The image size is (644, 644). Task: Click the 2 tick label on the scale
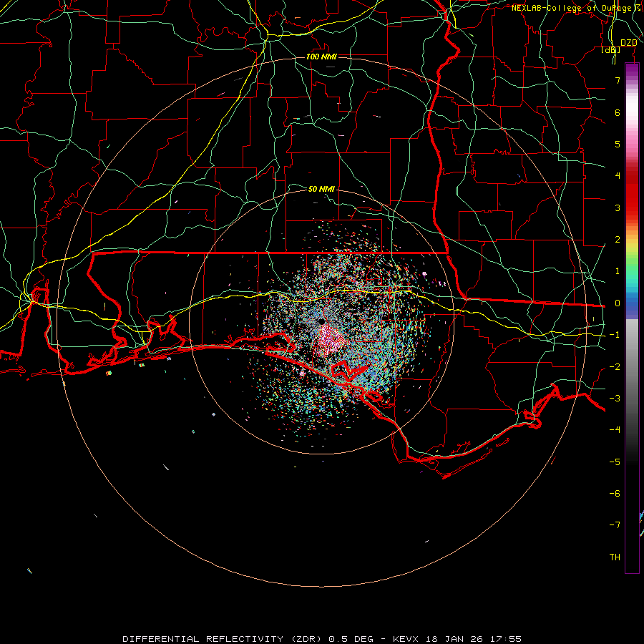618,240
